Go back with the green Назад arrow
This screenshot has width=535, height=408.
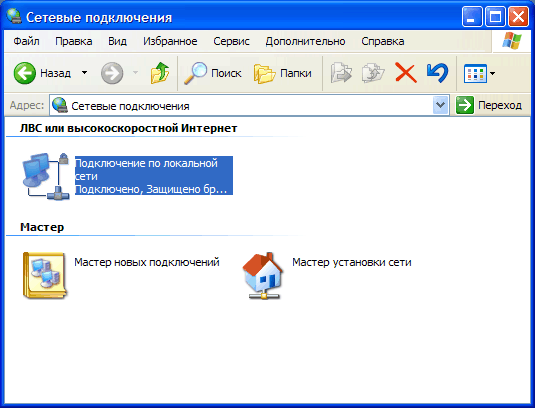point(25,73)
